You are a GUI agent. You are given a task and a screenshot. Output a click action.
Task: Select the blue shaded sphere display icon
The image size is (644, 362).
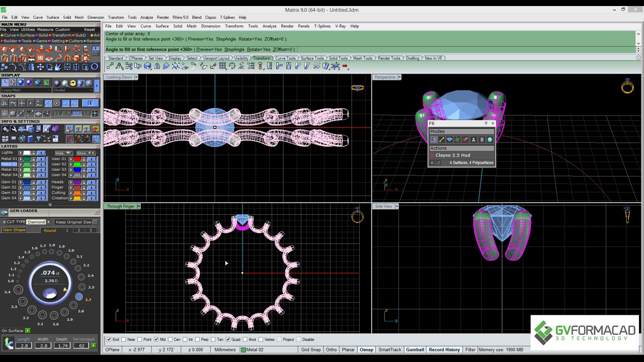tap(21, 83)
